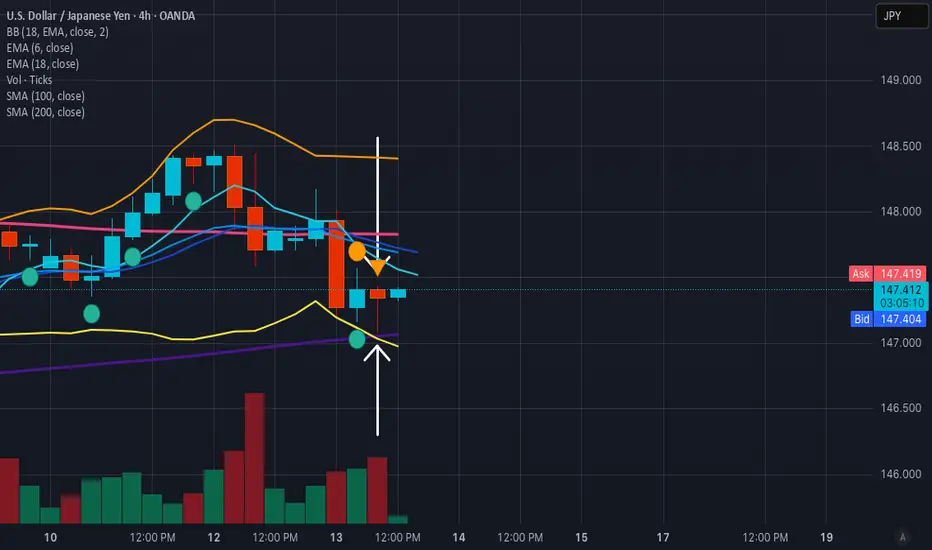This screenshot has width=932, height=550.
Task: Click the green circle marker near 148.000
Action: [x=193, y=201]
